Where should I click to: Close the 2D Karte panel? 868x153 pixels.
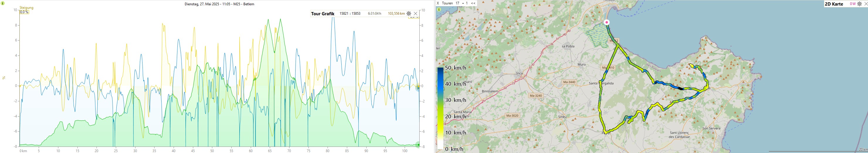point(865,4)
